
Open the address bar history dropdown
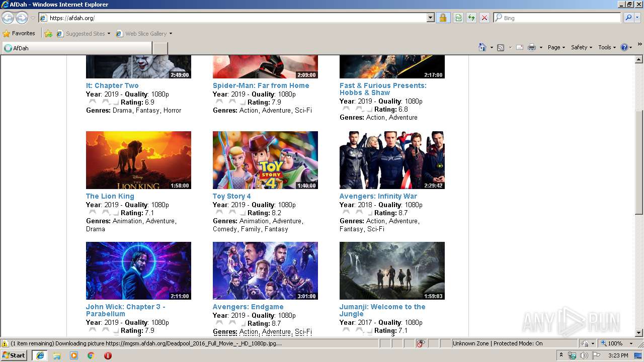click(431, 18)
